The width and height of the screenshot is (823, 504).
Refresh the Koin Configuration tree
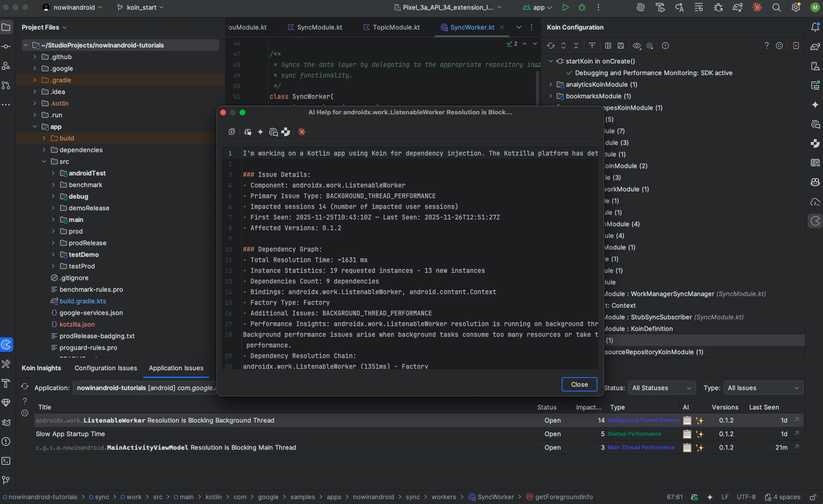point(551,46)
